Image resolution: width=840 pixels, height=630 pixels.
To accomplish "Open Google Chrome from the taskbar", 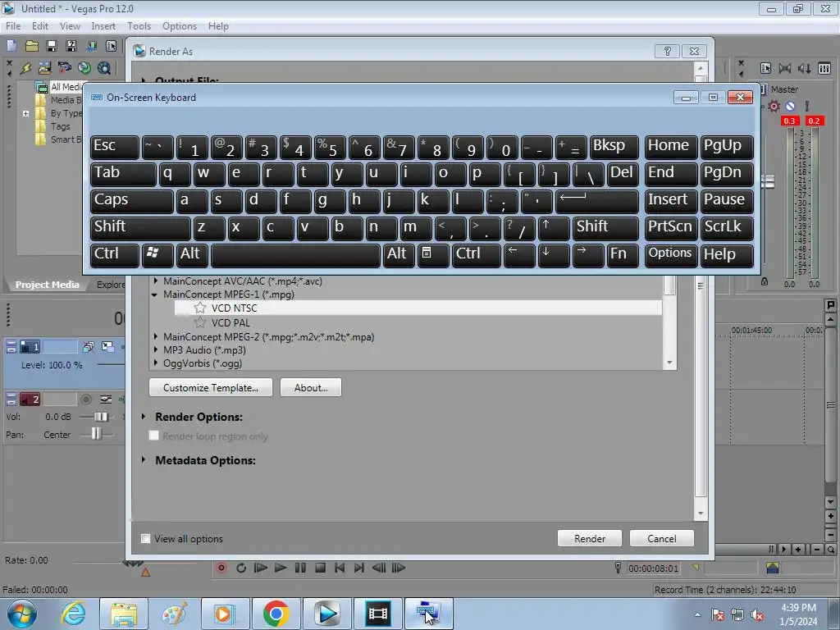I will click(x=276, y=614).
